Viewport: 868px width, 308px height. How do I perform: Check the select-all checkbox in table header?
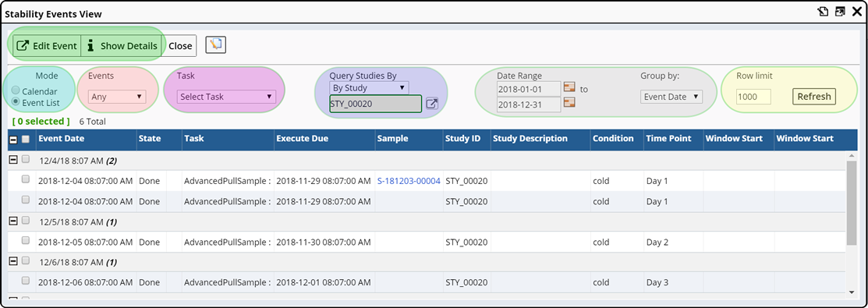(26, 139)
